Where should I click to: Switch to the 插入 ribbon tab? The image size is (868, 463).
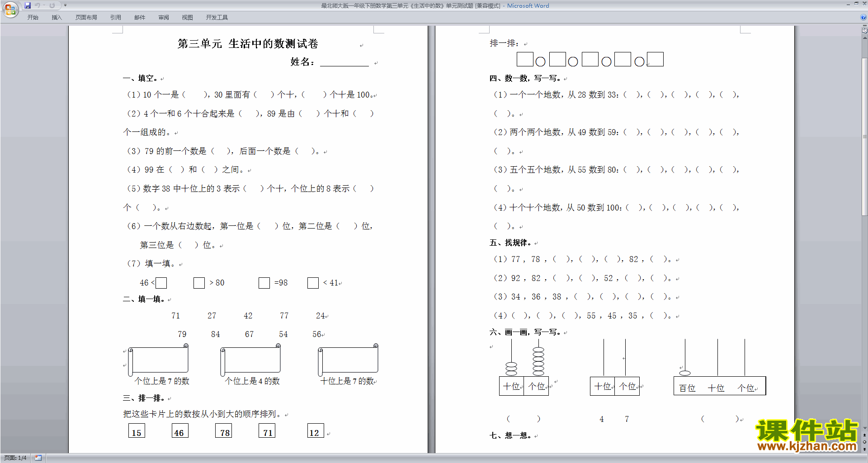[x=57, y=18]
